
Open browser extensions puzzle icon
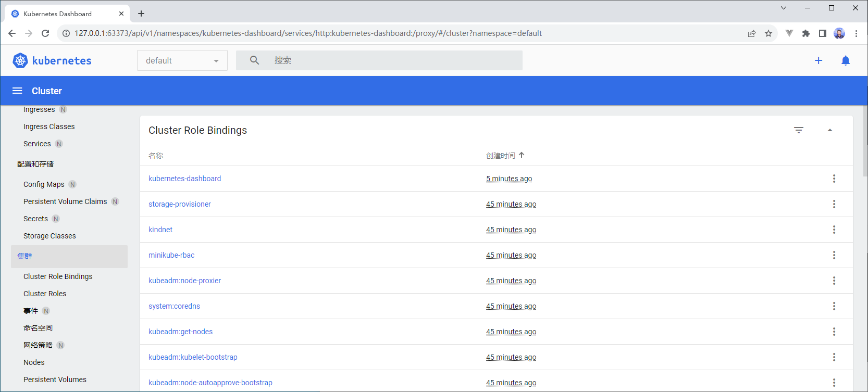coord(806,33)
